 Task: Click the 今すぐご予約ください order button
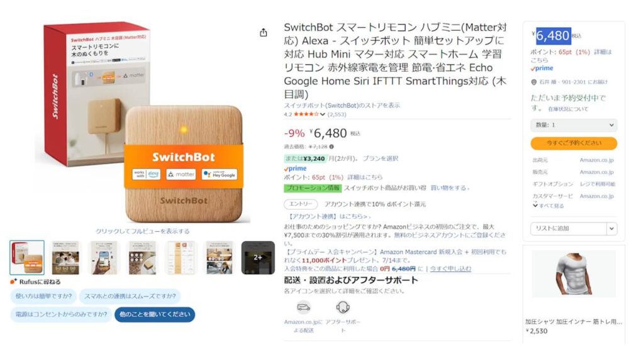(572, 143)
